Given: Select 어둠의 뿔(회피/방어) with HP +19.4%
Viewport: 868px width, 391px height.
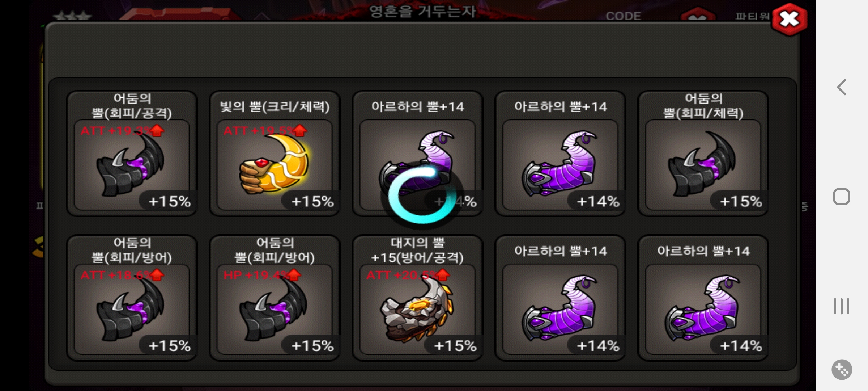Looking at the screenshot, I should (275, 298).
